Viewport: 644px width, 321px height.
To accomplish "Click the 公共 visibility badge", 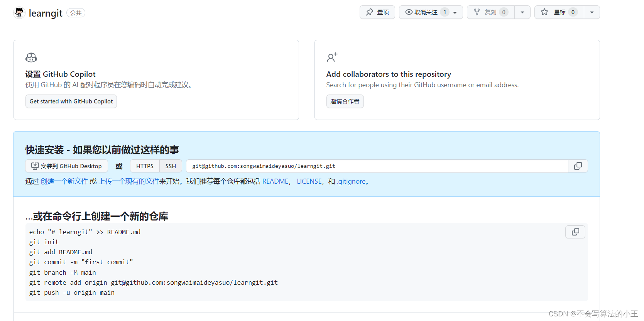I will tap(76, 13).
